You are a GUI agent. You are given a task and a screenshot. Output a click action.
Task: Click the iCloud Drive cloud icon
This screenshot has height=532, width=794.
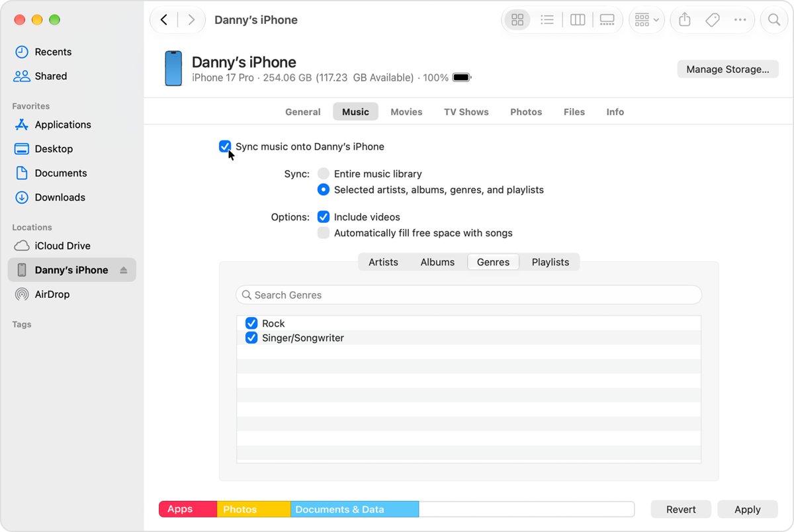coord(22,245)
